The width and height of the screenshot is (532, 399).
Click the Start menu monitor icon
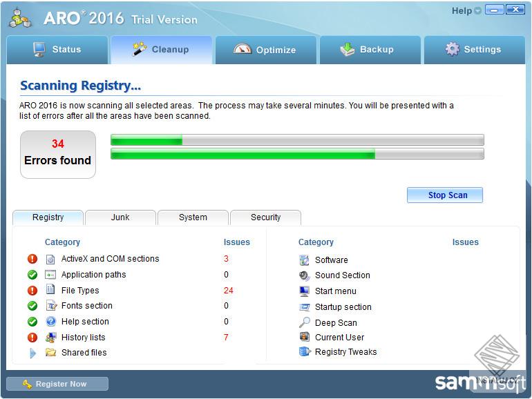tap(304, 291)
